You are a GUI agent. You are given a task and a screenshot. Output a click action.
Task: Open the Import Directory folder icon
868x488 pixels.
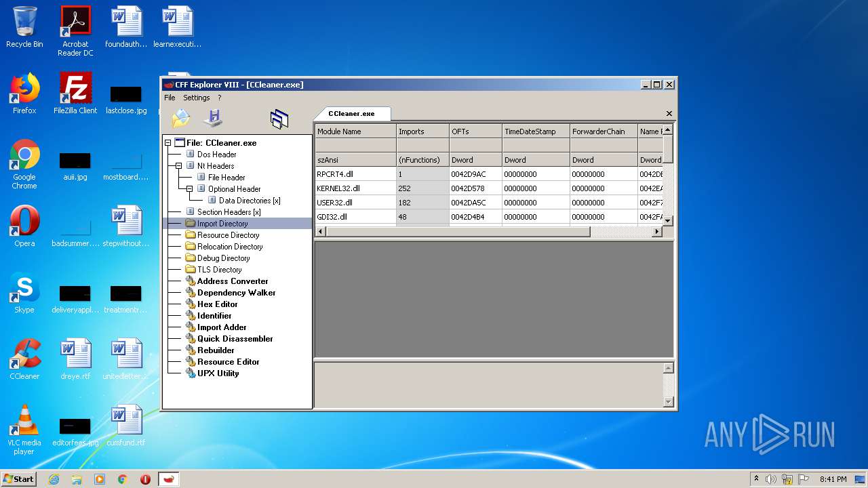pyautogui.click(x=191, y=224)
